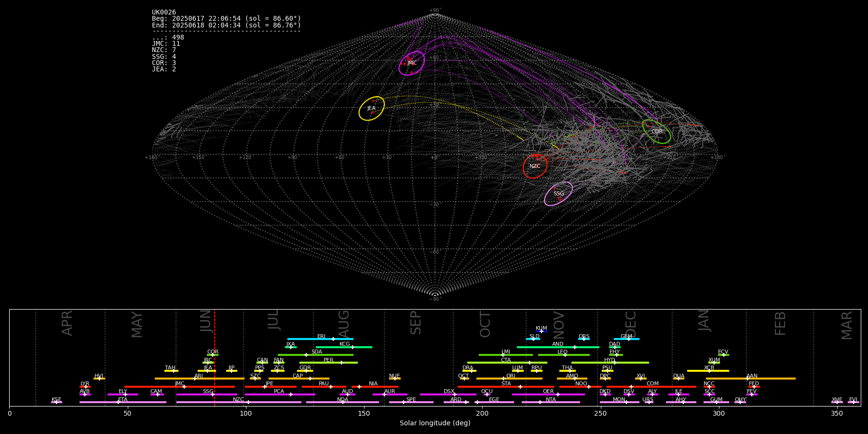Select the Beg: 20250617 22:06:54 line
Viewport: 868px width, 434px height.
click(x=226, y=19)
